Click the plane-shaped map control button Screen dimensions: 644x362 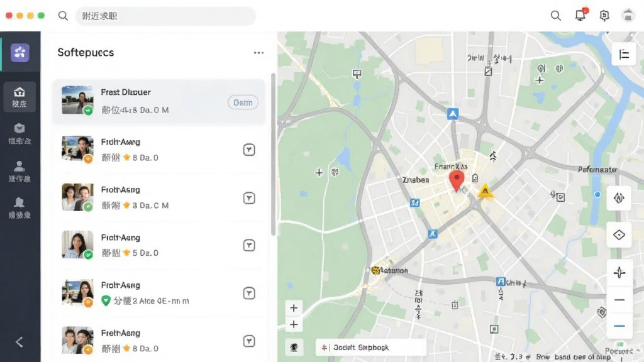point(619,272)
